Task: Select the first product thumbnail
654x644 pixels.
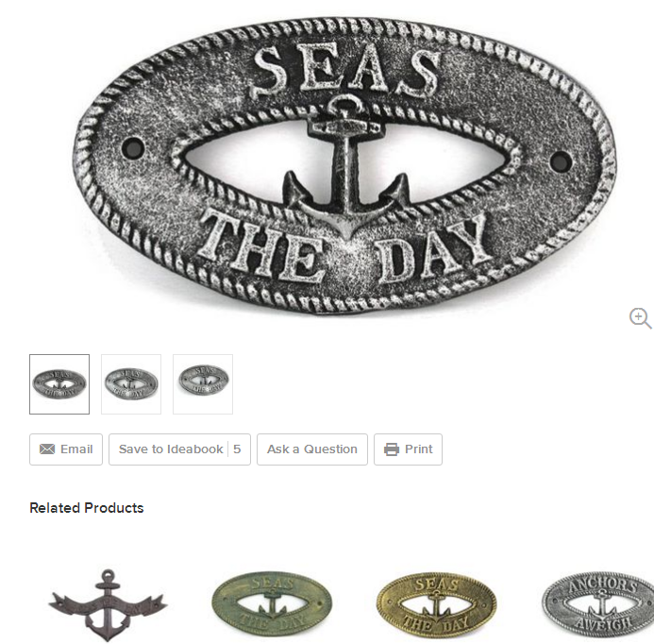Action: (59, 384)
